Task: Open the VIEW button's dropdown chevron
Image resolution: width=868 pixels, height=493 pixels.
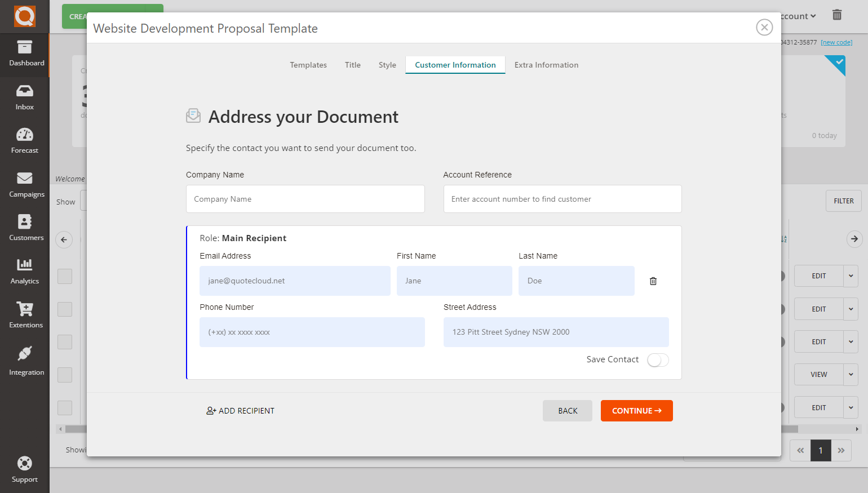Action: click(851, 374)
